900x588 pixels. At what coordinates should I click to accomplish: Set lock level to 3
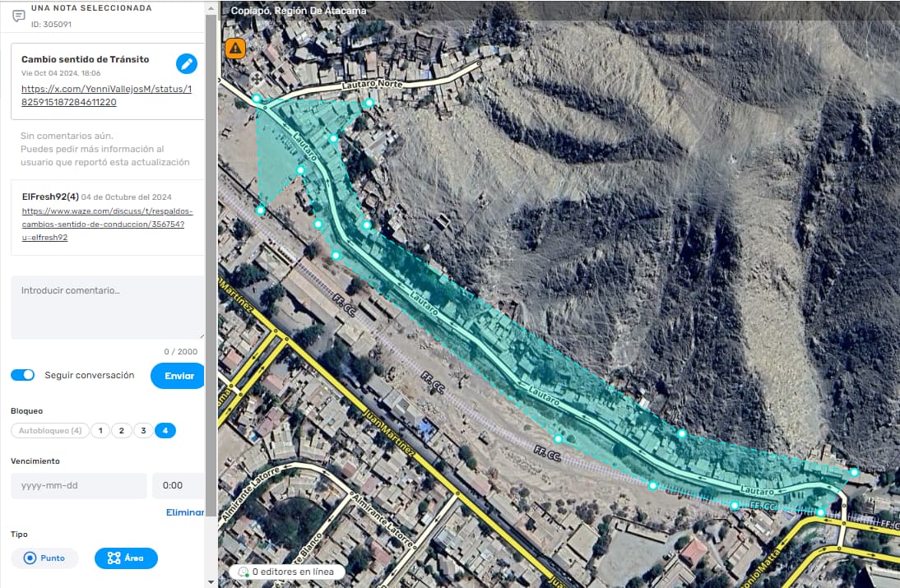[x=143, y=431]
